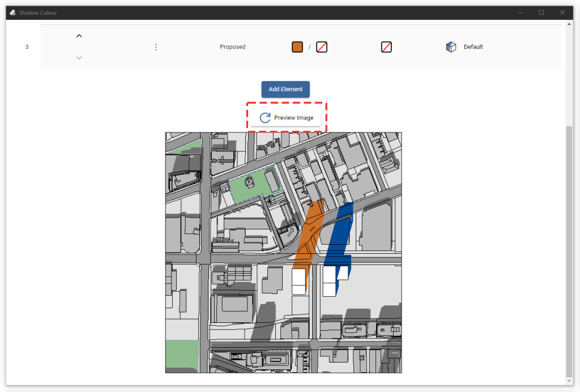Click the down chevron to move element 3 down
This screenshot has width=580, height=392.
[x=79, y=57]
